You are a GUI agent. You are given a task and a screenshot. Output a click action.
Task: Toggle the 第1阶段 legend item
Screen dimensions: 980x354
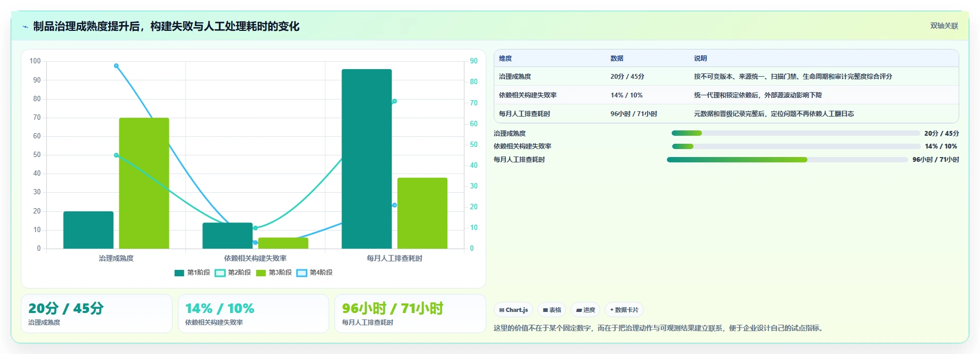(x=192, y=273)
